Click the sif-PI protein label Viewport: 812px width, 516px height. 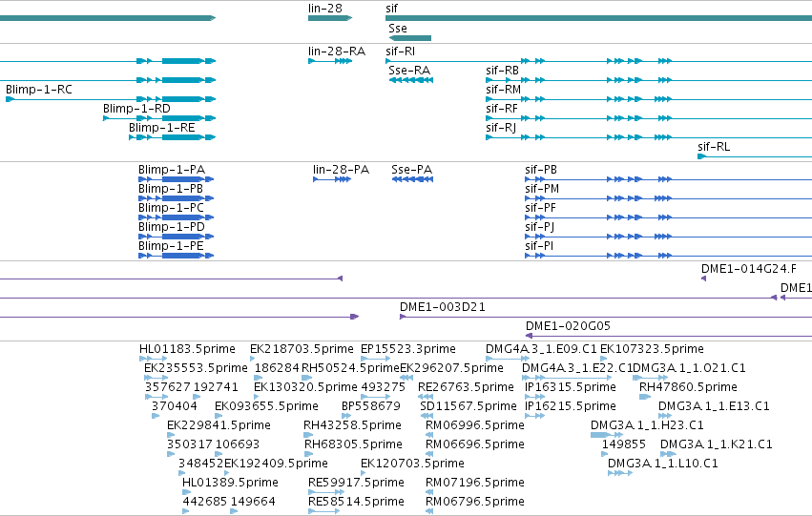point(538,246)
